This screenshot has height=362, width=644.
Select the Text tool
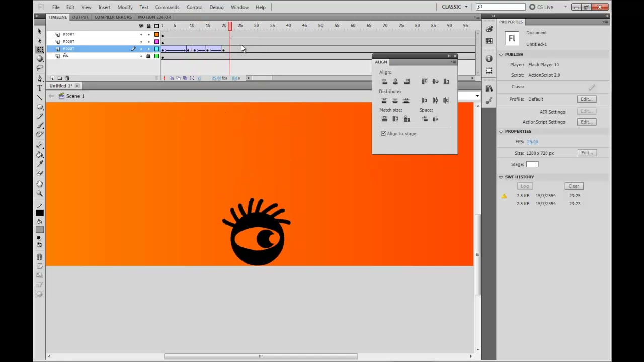click(40, 88)
